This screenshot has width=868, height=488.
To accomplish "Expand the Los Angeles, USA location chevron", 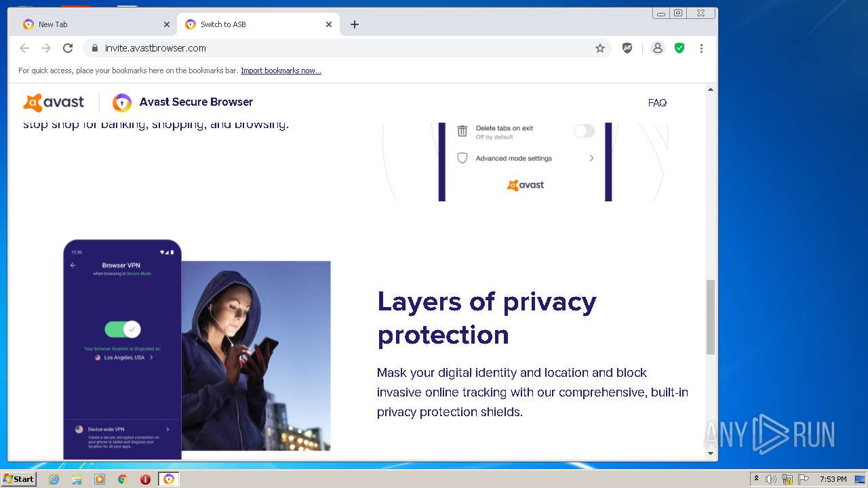I will pyautogui.click(x=151, y=357).
